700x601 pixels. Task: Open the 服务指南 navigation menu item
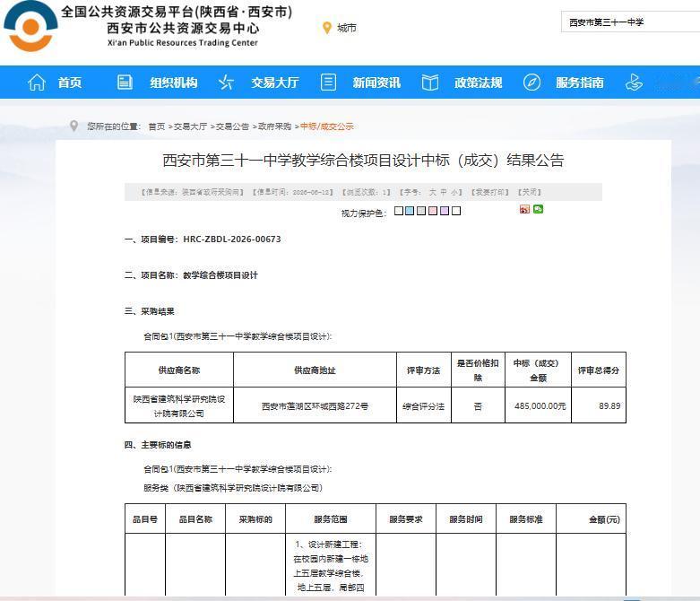pos(580,83)
